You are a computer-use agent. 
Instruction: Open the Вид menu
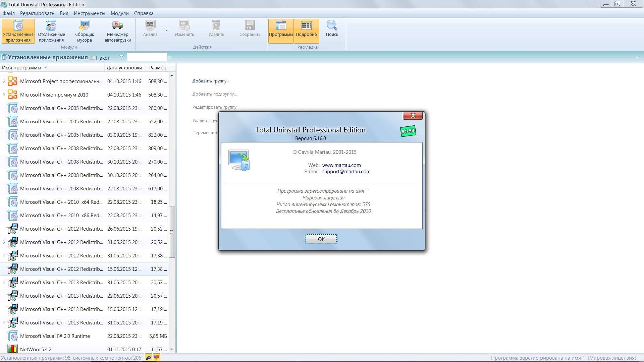click(x=64, y=13)
